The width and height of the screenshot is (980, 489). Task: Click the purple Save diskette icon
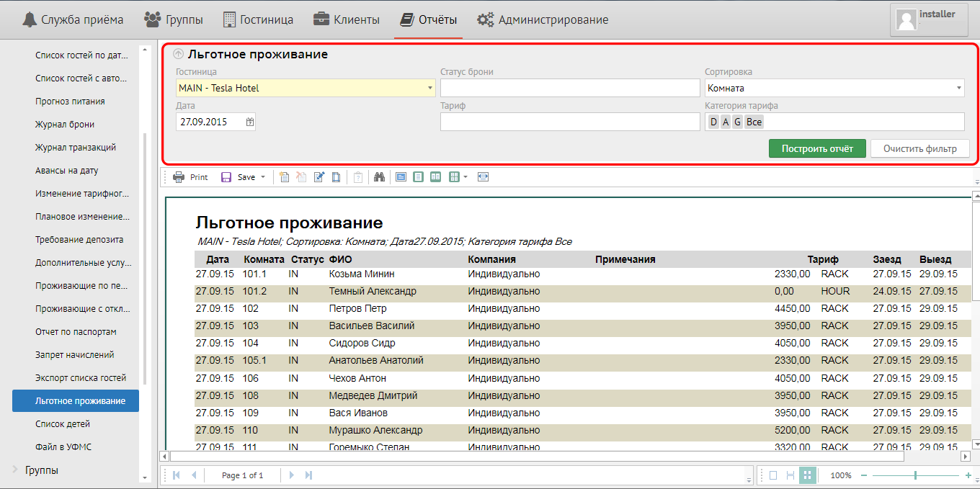point(226,177)
